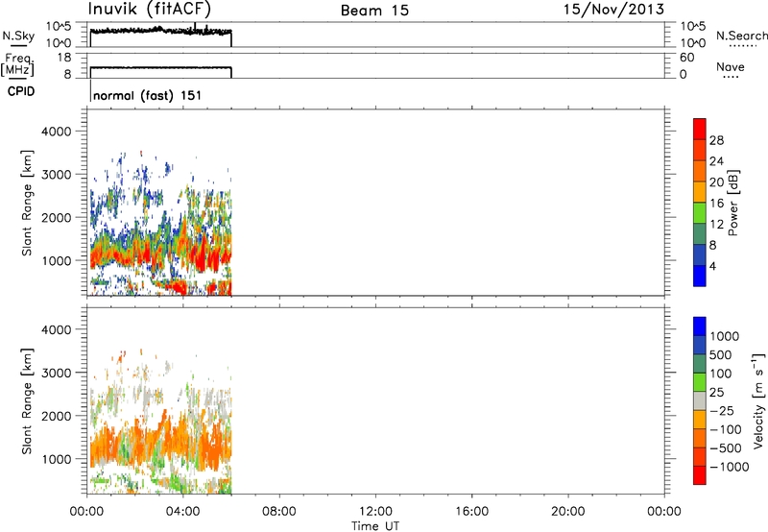Image resolution: width=768 pixels, height=532 pixels.
Task: Click the red bottom segment of velocity colorbar
Action: tap(700, 475)
